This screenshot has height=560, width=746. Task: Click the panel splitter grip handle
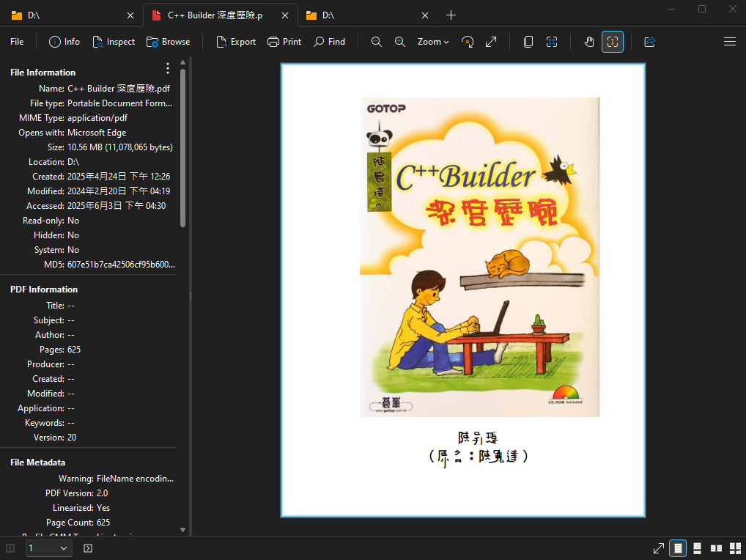point(191,296)
